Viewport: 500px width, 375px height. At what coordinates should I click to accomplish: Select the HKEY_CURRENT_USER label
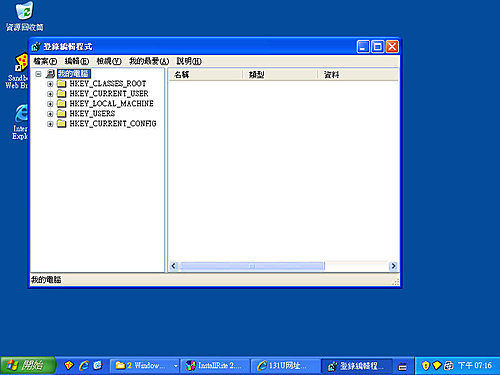tap(109, 93)
